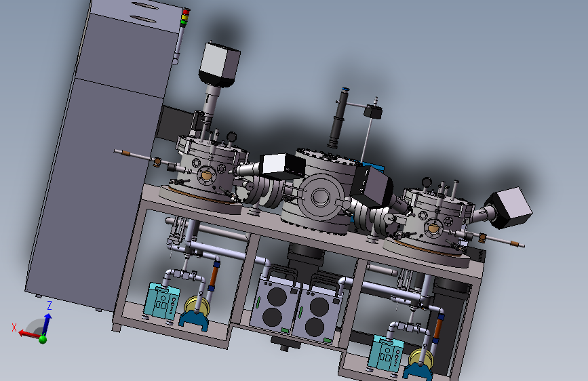Image resolution: width=588 pixels, height=381 pixels.
Task: Click the blue Z axis arrow of the triad
Action: (x=47, y=323)
